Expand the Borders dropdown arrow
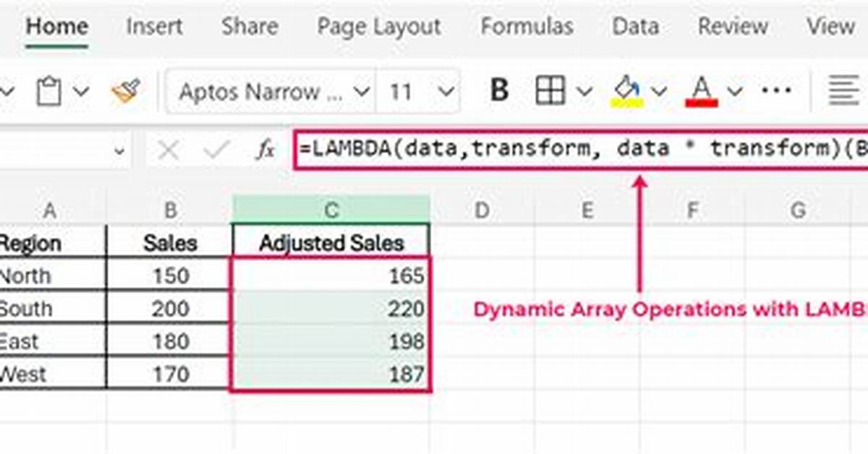This screenshot has width=868, height=454. (x=584, y=92)
